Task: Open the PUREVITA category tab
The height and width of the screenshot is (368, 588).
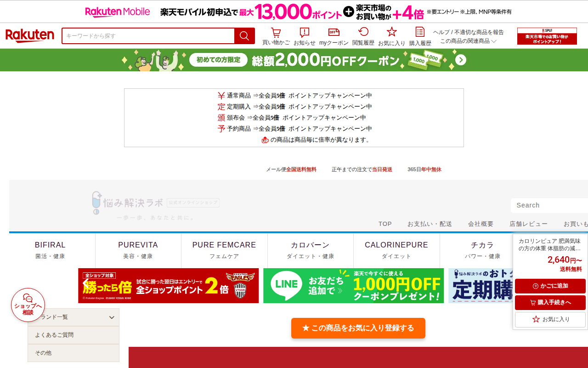Action: click(x=138, y=250)
